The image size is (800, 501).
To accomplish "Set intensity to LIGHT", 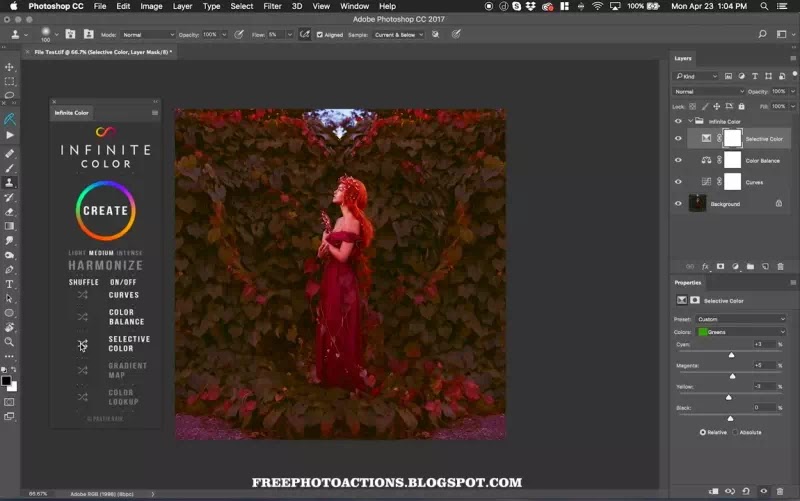I will pos(77,253).
